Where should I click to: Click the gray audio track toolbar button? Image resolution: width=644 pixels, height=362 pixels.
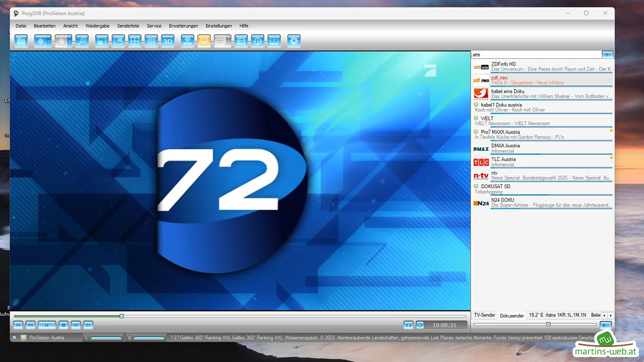(220, 41)
